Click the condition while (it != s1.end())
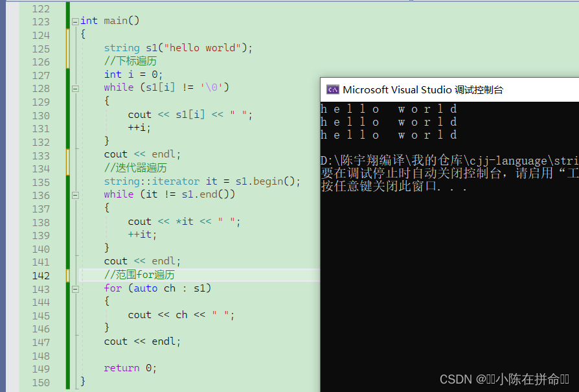Screen dimensions: 579x392 click(170, 194)
